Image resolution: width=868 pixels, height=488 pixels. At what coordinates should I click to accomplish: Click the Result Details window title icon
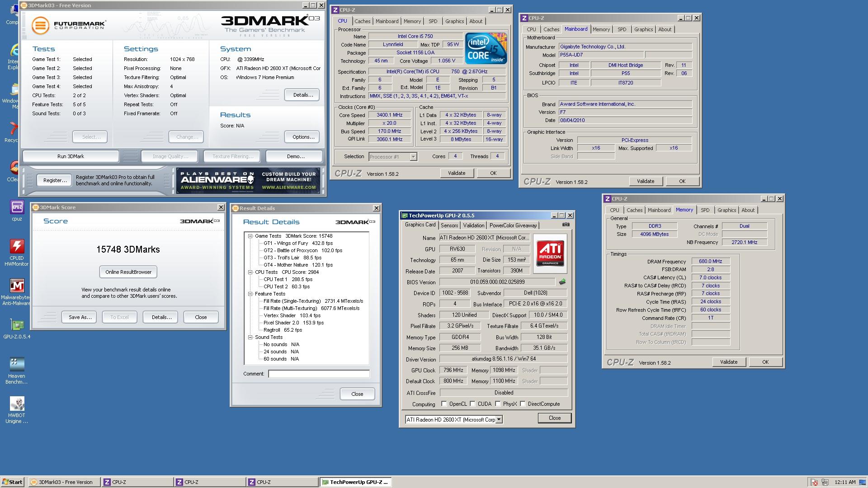click(x=235, y=208)
